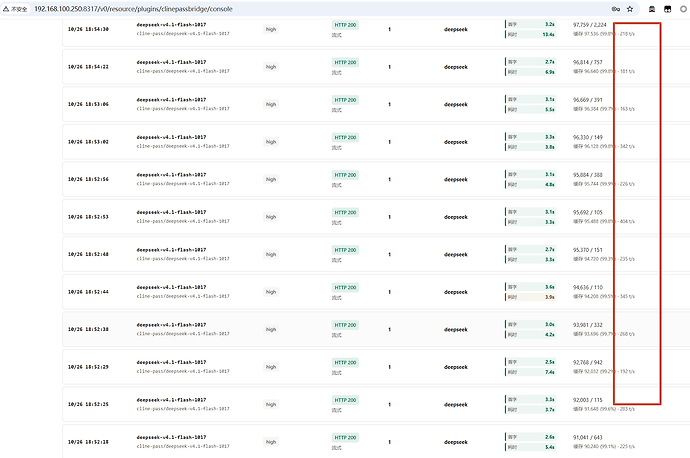The width and height of the screenshot is (690, 458).
Task: Click the 91,041 / 643 token count
Action: coord(588,438)
